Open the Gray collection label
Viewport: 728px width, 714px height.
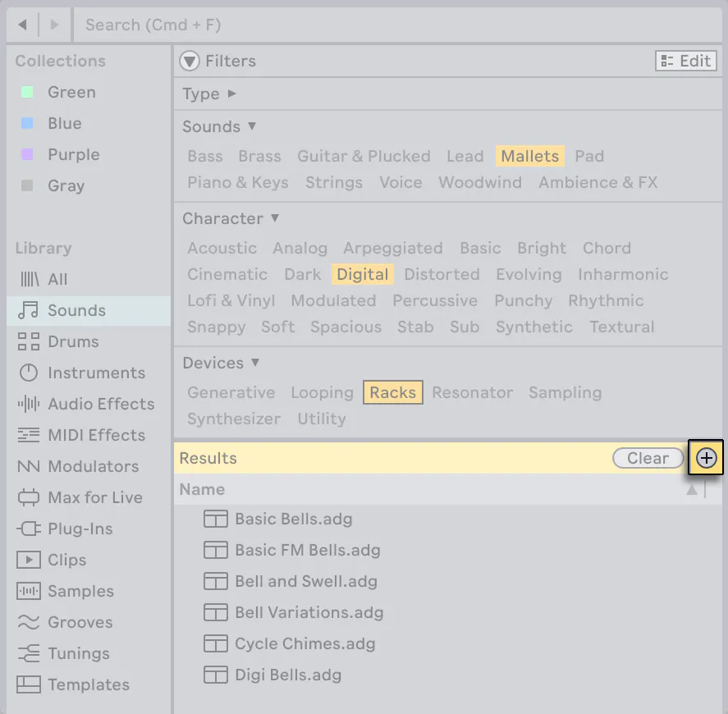[66, 185]
